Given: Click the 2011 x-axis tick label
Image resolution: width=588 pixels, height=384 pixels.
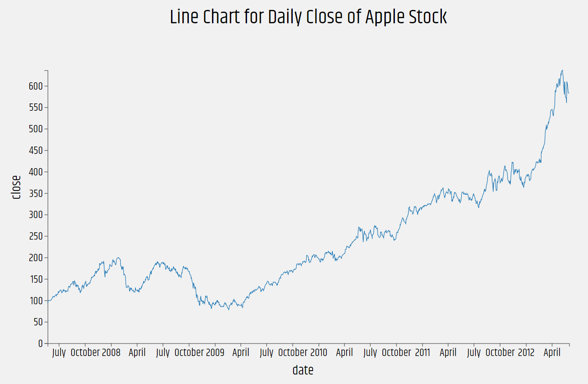Looking at the screenshot, I should (422, 353).
